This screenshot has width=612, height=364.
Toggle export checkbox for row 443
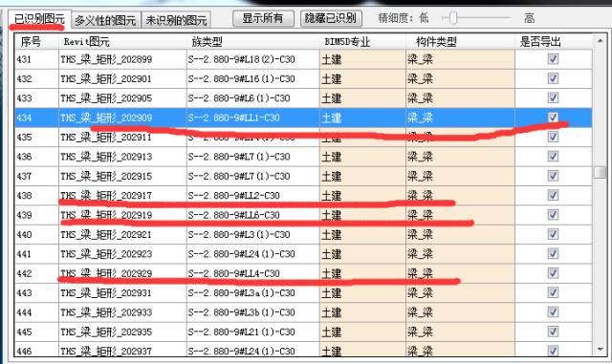pyautogui.click(x=553, y=292)
